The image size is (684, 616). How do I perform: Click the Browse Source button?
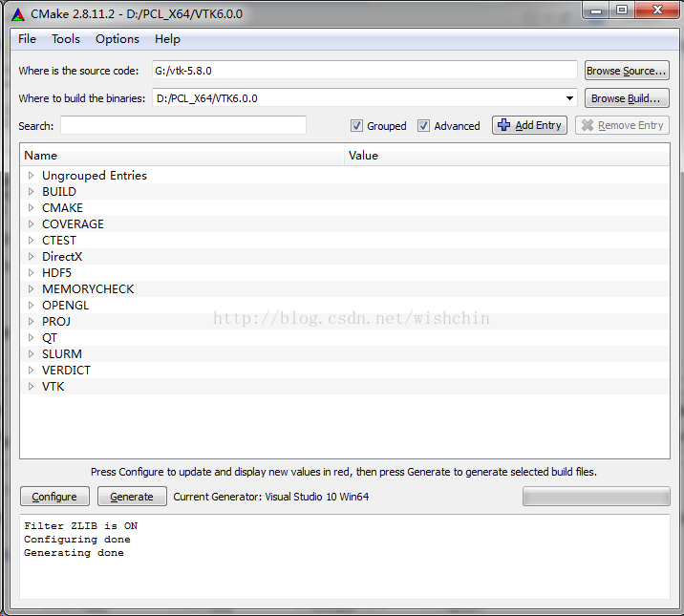click(x=627, y=70)
